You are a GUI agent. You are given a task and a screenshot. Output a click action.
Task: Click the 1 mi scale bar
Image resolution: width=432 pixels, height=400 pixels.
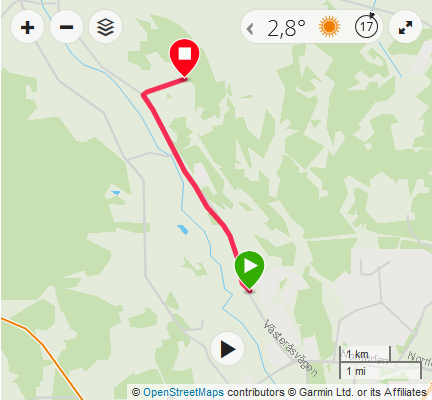tap(380, 370)
